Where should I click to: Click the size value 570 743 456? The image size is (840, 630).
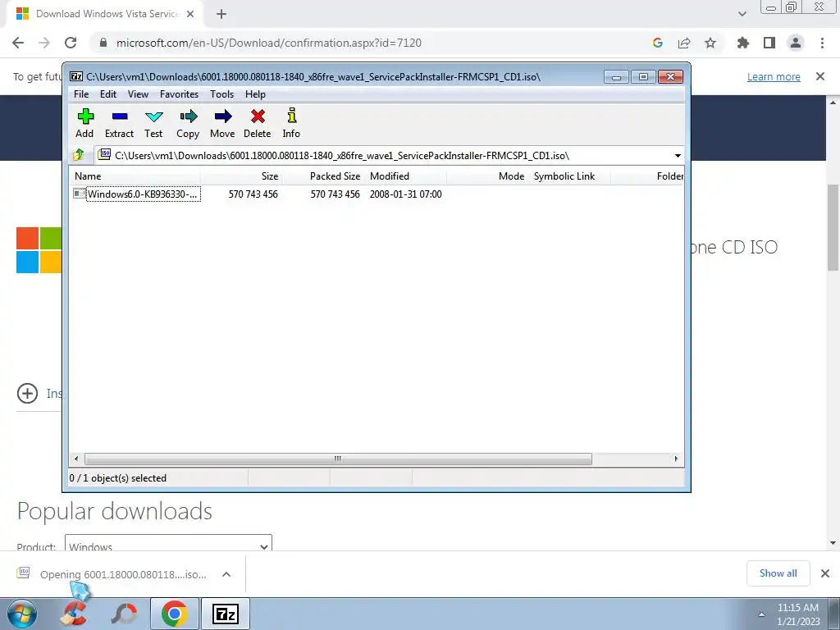pos(253,194)
